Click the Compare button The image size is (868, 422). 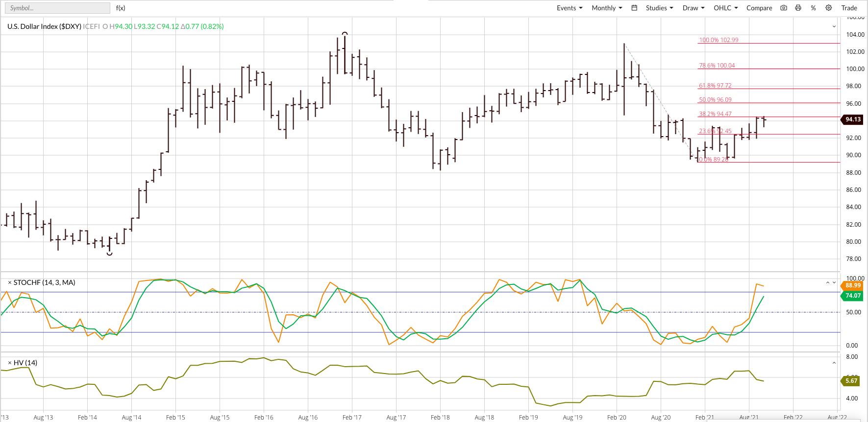coord(759,8)
